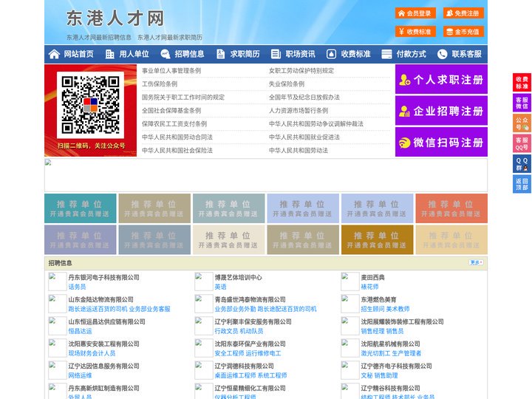Open 中华人民共和国劳动合同法 link
Image resolution: width=532 pixels, height=399 pixels.
[177, 137]
